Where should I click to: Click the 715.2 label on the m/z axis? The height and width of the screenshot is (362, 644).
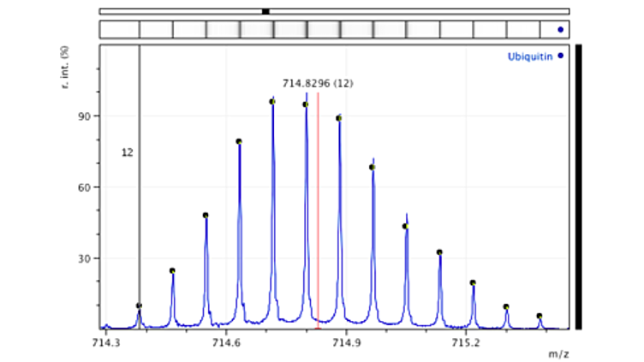coord(466,342)
